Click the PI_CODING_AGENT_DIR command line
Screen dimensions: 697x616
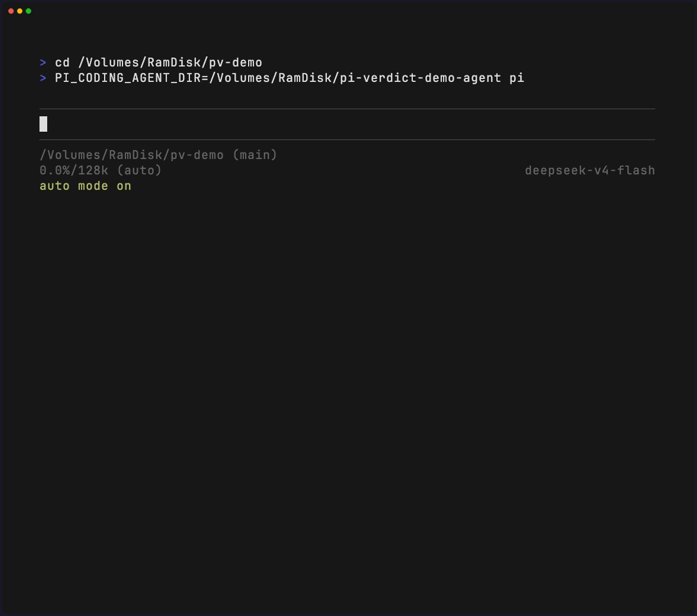[289, 77]
